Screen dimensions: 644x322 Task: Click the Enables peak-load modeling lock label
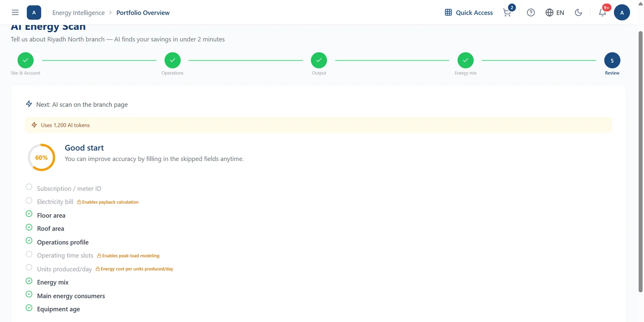pos(128,256)
